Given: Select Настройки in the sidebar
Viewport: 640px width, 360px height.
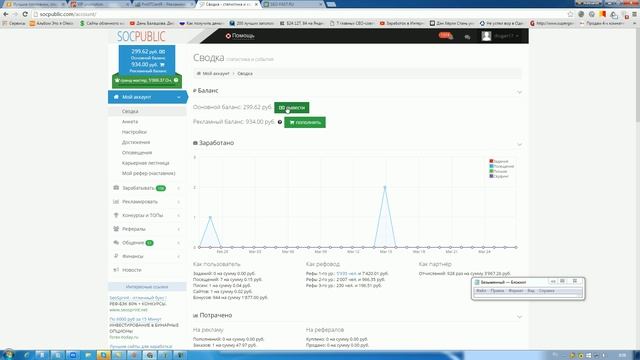Looking at the screenshot, I should point(134,132).
